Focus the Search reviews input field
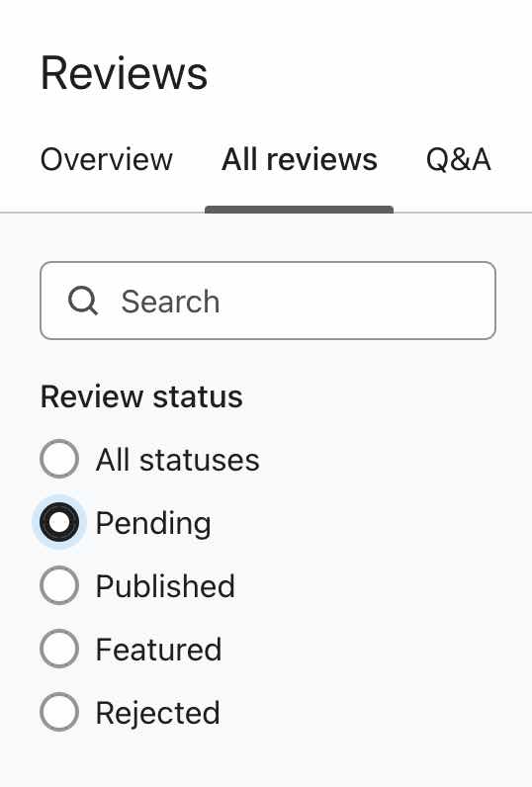Screen dimensions: 532x787 [268, 301]
